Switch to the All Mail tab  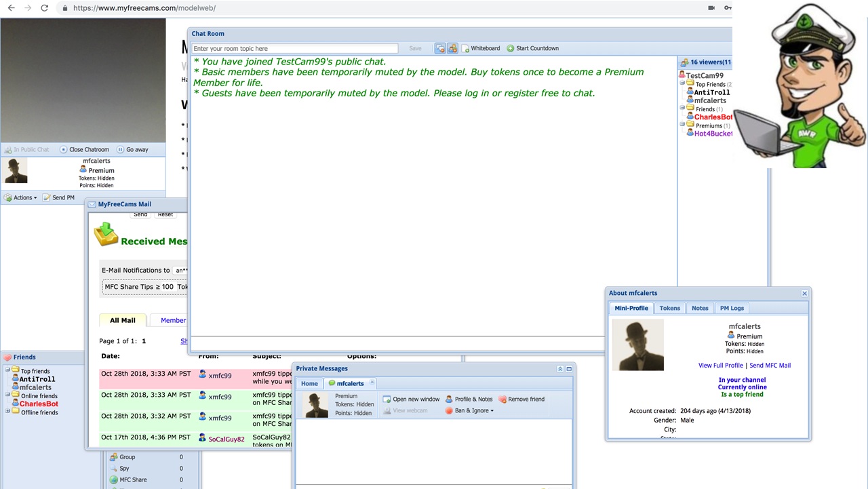(x=123, y=320)
